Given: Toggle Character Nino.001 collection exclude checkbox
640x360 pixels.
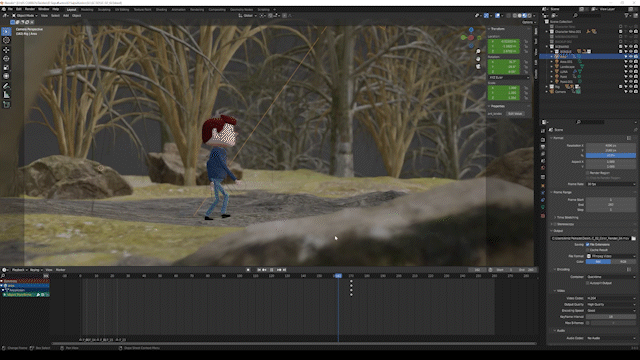Looking at the screenshot, I should (x=621, y=31).
